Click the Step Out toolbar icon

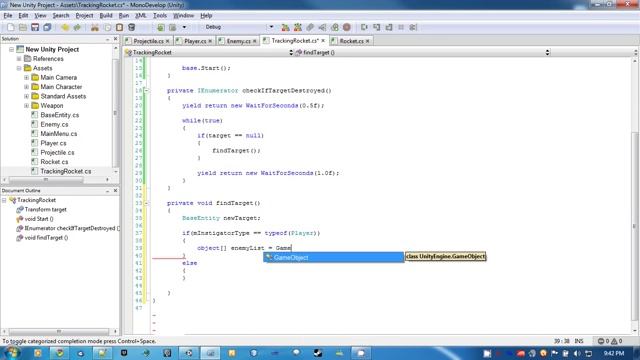coord(389,27)
